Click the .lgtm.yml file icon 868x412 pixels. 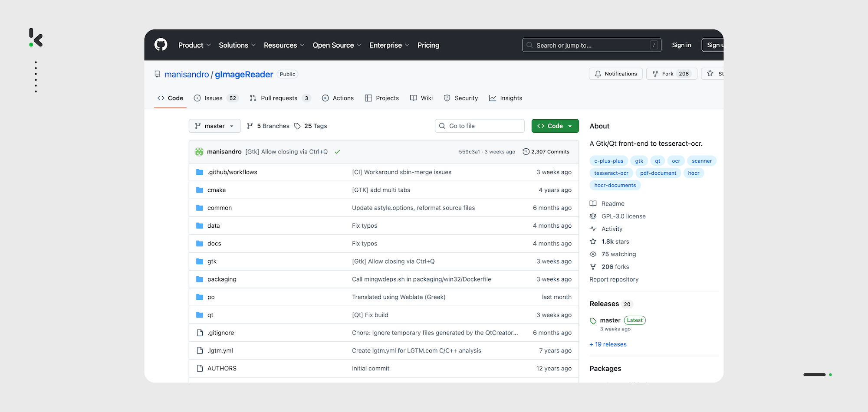pyautogui.click(x=200, y=350)
